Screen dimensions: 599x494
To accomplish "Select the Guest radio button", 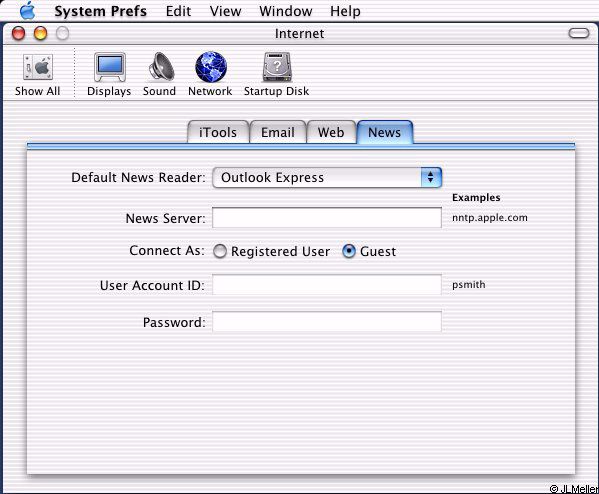I will pyautogui.click(x=349, y=251).
